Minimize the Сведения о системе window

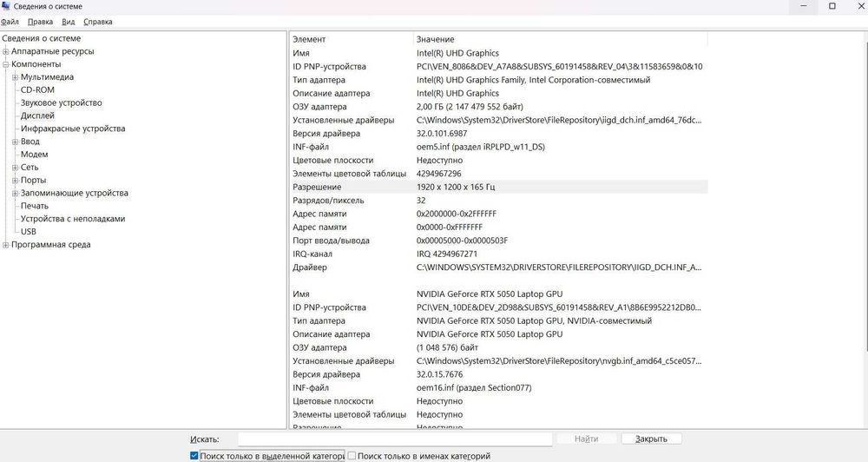804,6
